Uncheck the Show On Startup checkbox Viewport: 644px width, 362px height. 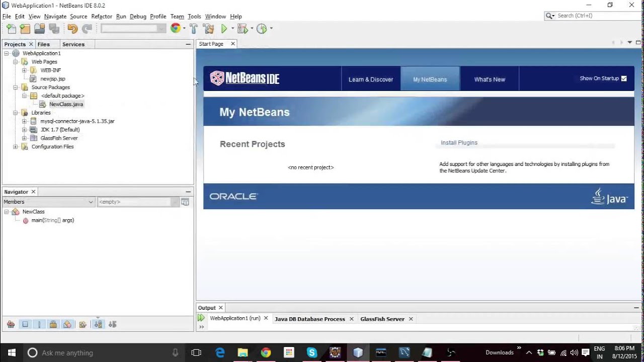pyautogui.click(x=624, y=78)
